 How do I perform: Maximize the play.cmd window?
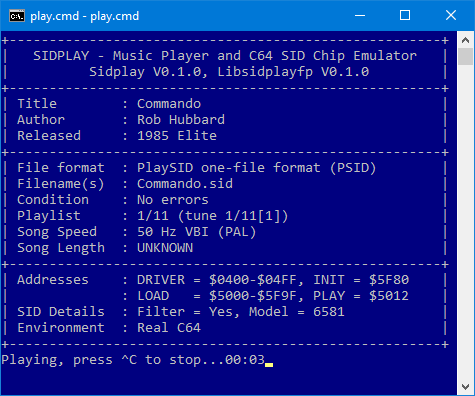(405, 15)
